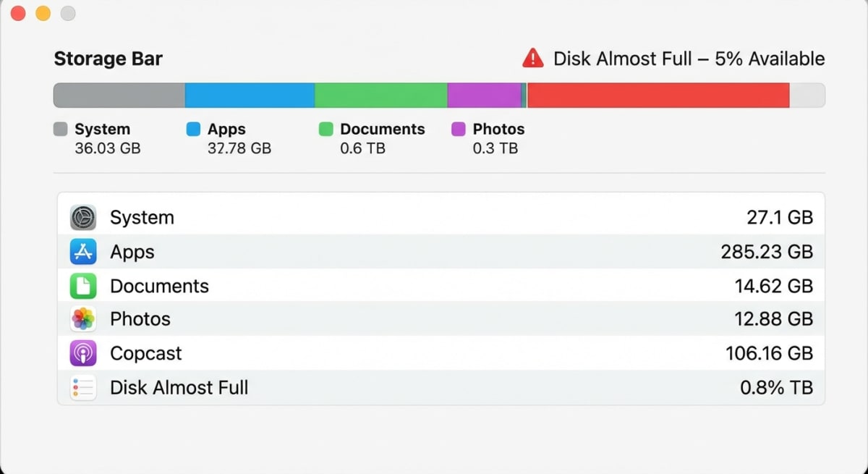
Task: Click the red warning triangle icon
Action: 532,59
